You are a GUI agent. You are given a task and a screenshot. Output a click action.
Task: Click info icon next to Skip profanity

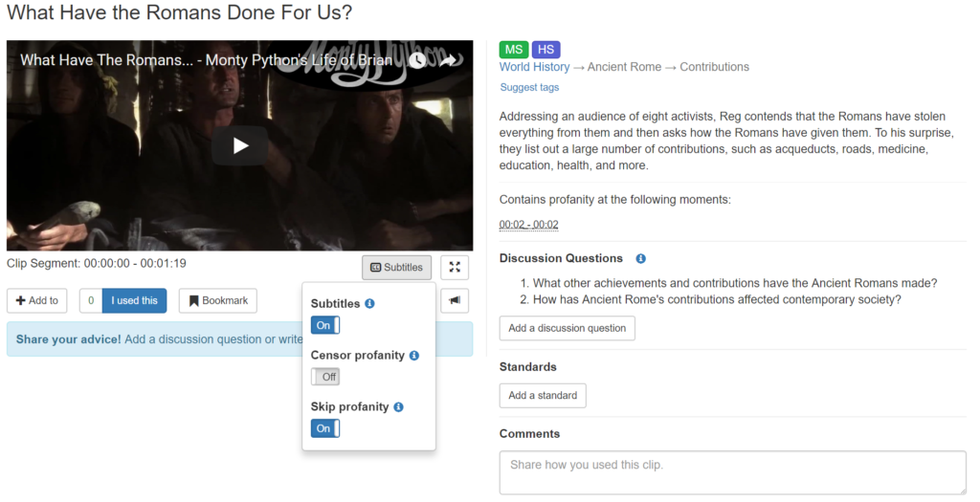(399, 407)
